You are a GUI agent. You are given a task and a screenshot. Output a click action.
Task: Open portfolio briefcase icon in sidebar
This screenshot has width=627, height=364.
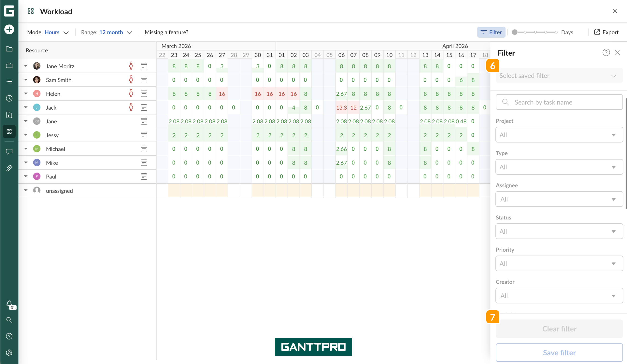click(x=9, y=66)
